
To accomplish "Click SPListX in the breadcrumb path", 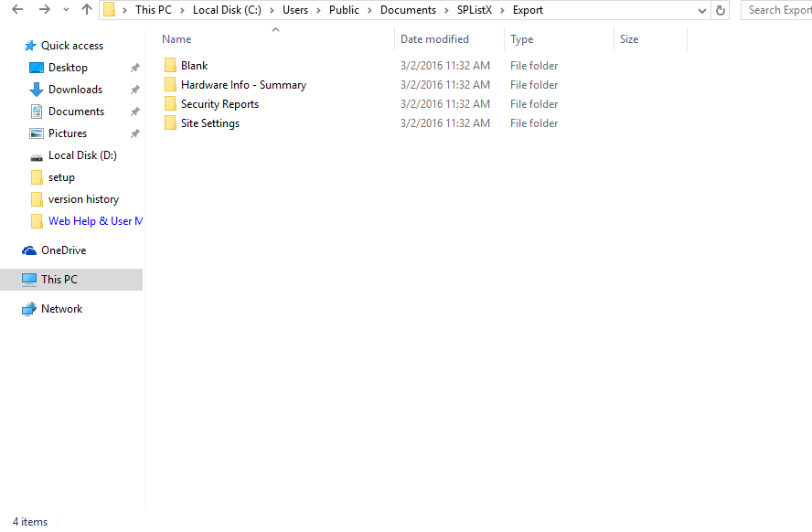I will click(474, 10).
